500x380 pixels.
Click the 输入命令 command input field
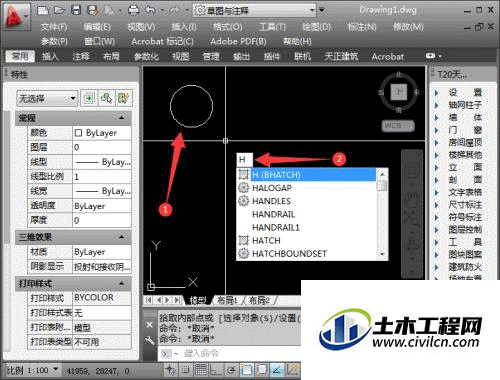tap(229, 353)
